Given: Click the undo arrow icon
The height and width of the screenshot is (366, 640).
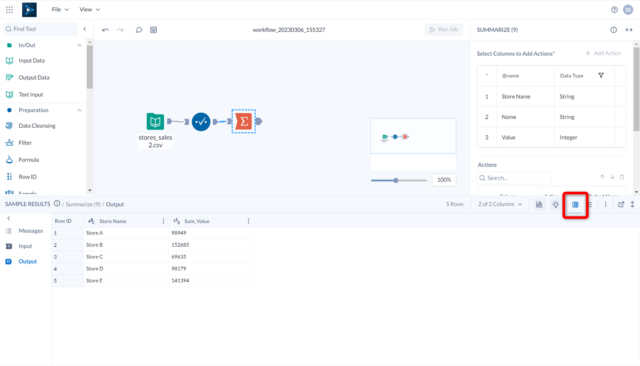Looking at the screenshot, I should [105, 30].
